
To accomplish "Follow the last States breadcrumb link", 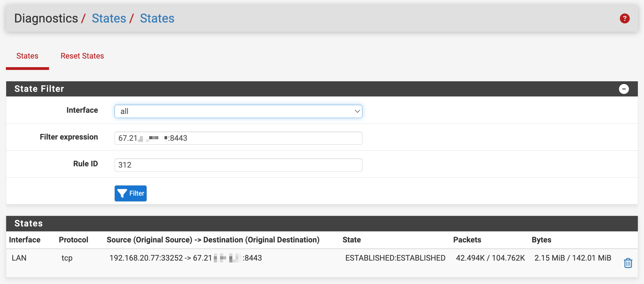I will coord(157,18).
